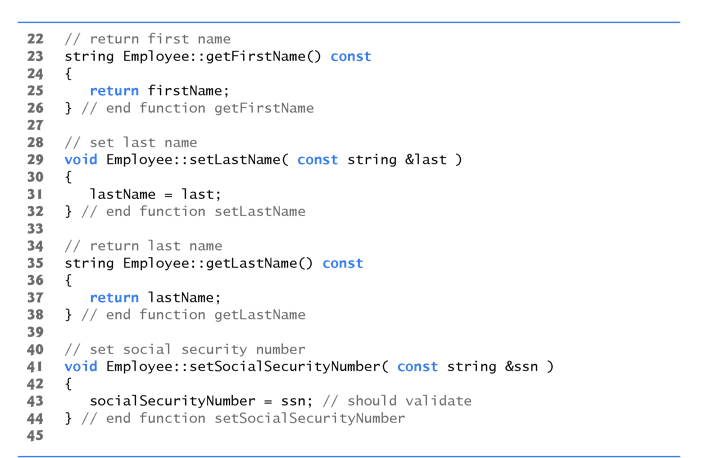Click line number 23 in the gutter

click(35, 57)
